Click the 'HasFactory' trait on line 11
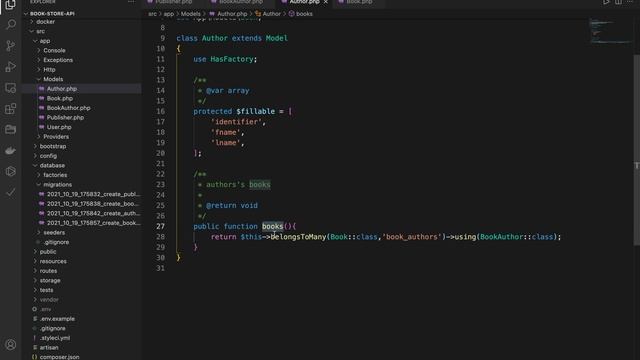 coord(232,59)
